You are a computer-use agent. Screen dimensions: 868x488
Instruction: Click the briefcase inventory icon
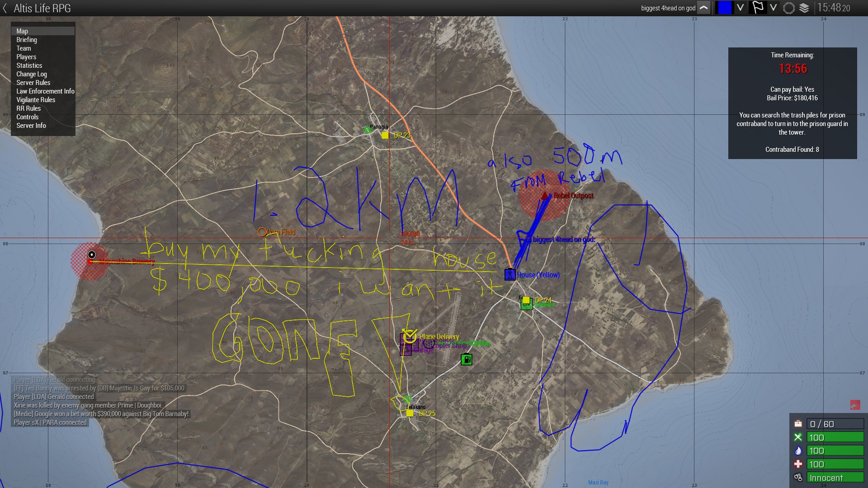pos(798,424)
